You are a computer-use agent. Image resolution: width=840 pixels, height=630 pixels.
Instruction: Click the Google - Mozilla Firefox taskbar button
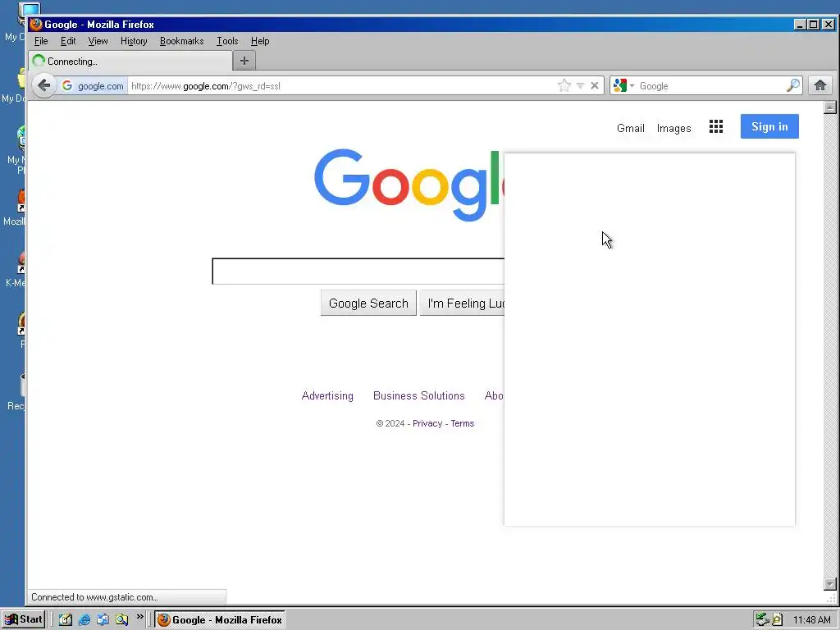pos(220,619)
